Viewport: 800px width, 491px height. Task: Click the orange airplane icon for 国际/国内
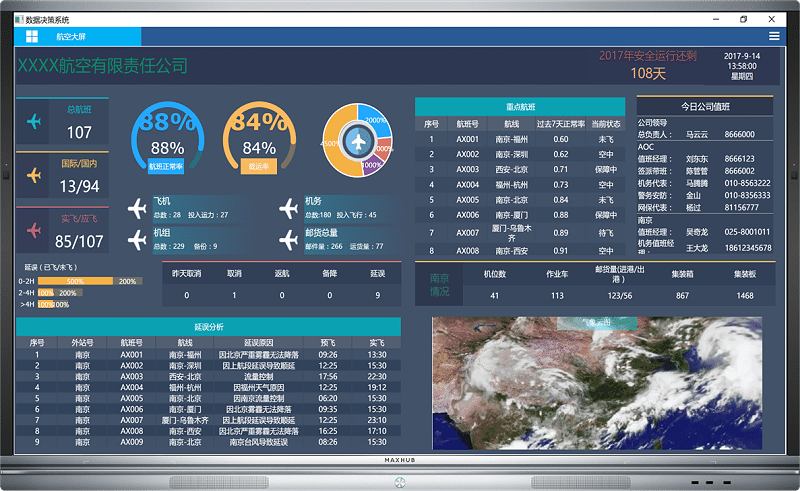coord(35,176)
